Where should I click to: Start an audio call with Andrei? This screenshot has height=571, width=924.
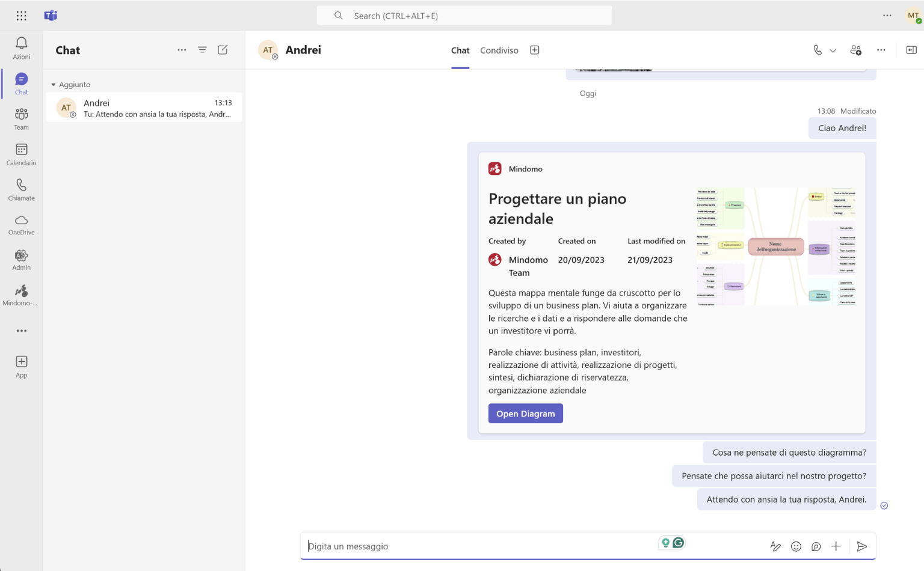coord(818,50)
